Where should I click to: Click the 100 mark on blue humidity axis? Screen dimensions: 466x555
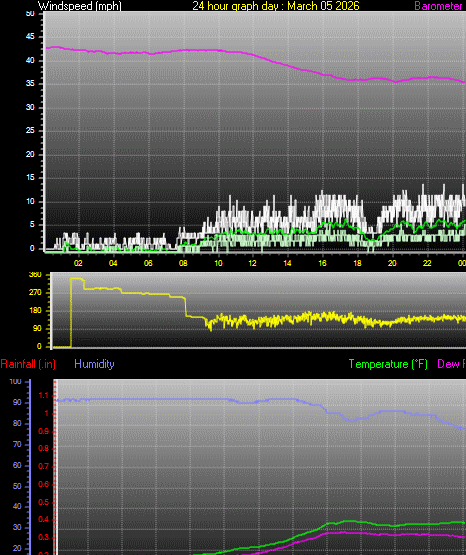tap(16, 382)
